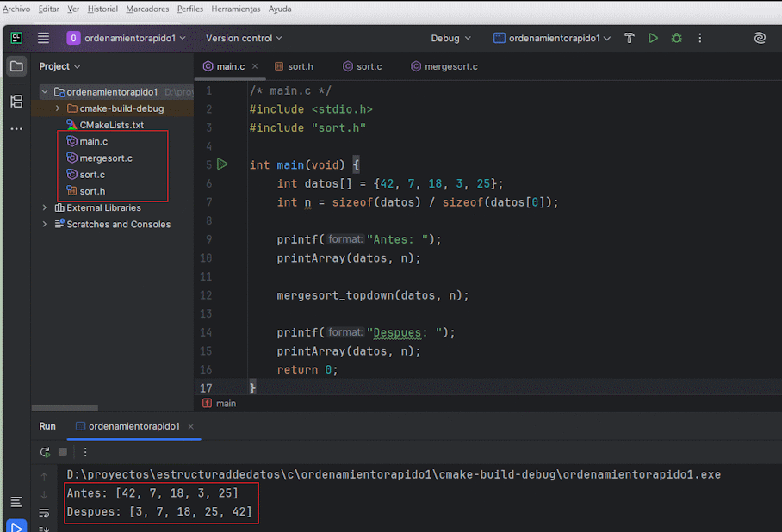Stop the running process button
782x532 pixels.
(x=61, y=452)
